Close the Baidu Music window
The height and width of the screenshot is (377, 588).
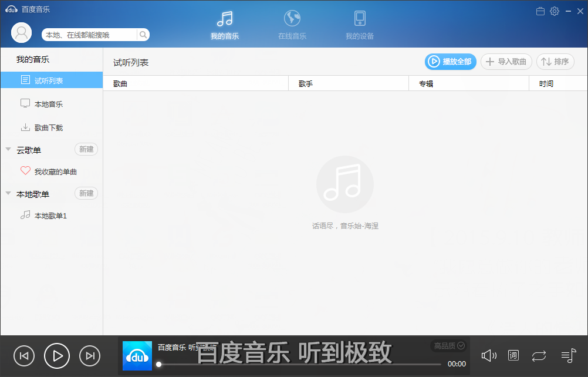(x=580, y=11)
